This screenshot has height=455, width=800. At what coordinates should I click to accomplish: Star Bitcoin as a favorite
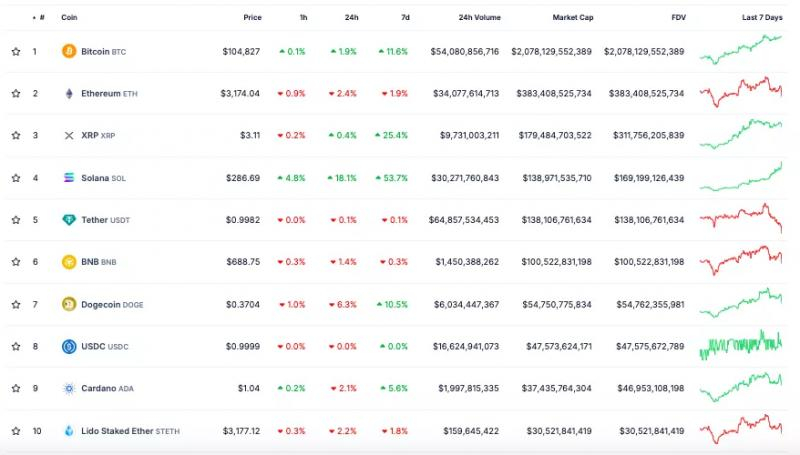16,52
